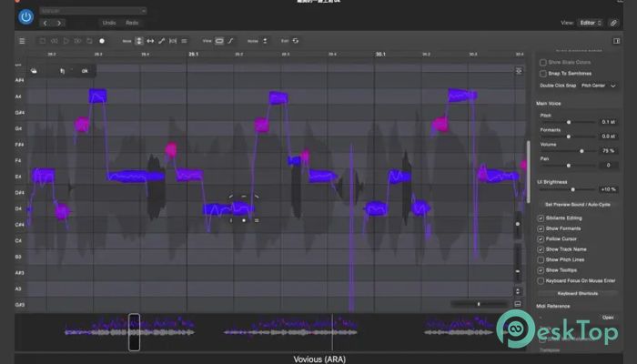This screenshot has height=364, width=637.
Task: Toggle the loop cycle transport icon
Action: [89, 41]
